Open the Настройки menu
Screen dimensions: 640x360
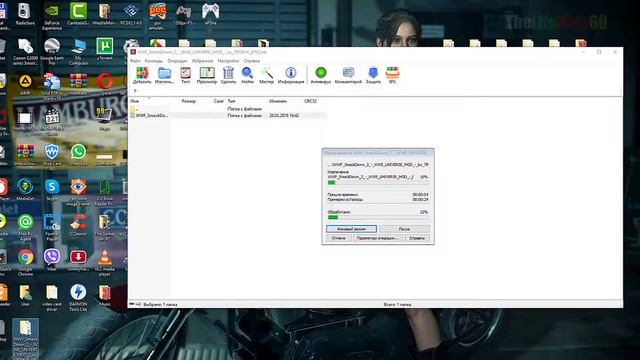coord(228,61)
